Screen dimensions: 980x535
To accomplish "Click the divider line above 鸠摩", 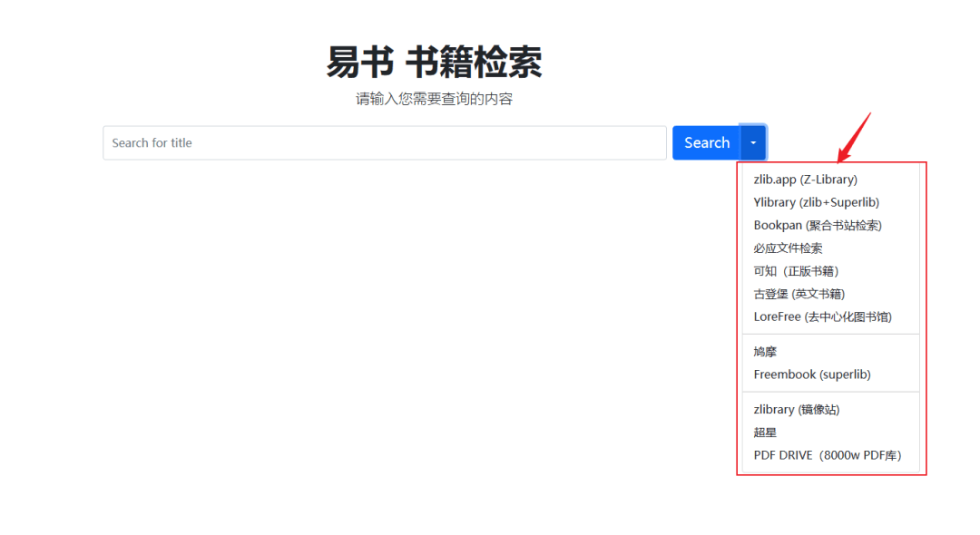I will pos(830,335).
